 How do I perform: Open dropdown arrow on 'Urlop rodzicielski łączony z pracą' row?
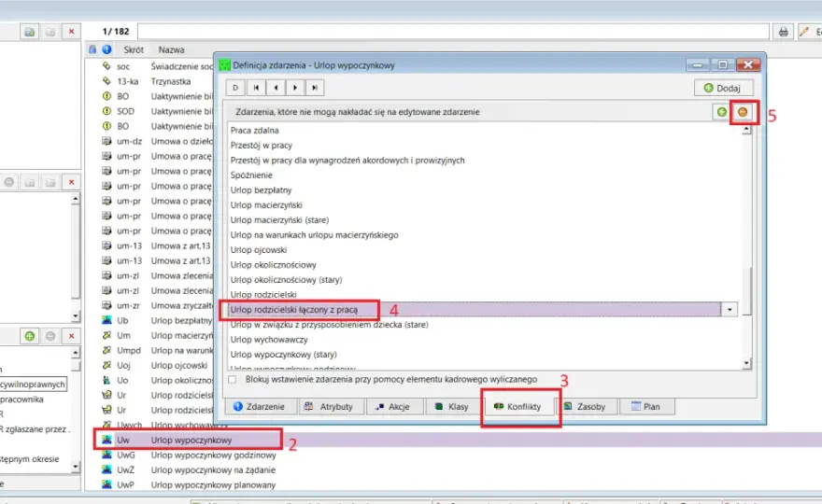(x=730, y=310)
